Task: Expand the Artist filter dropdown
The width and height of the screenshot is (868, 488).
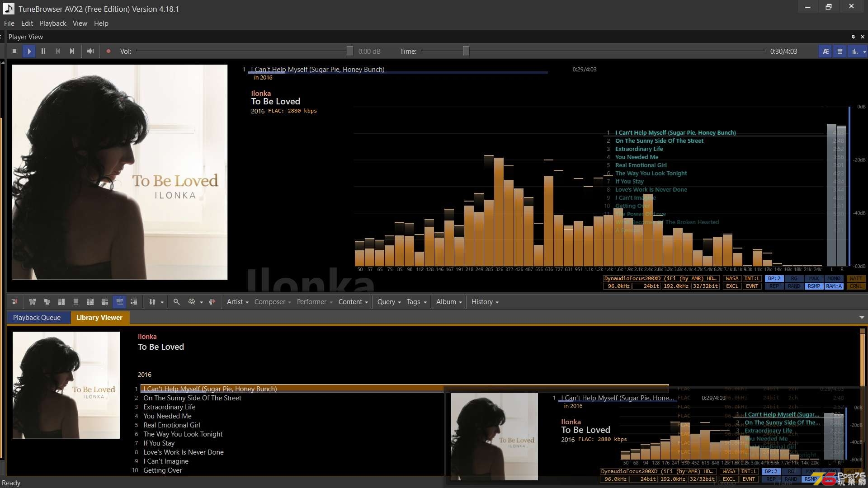Action: 238,302
